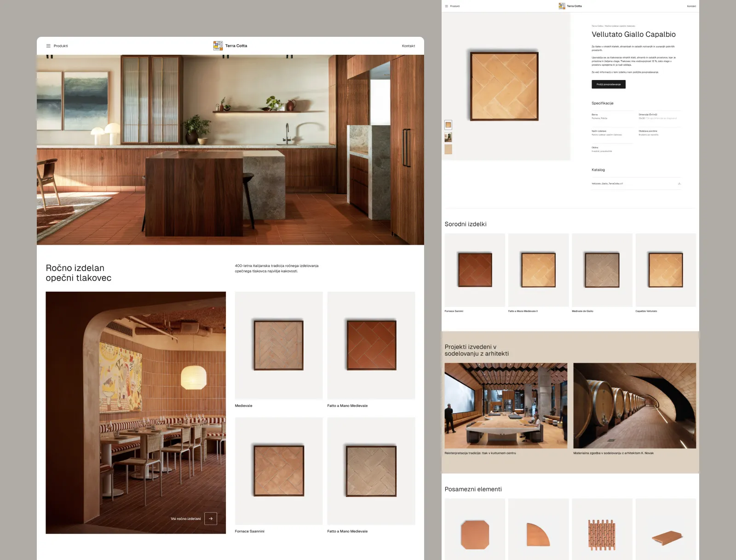
Task: Click the arrow icon next to Vsi ročno izdelani
Action: pyautogui.click(x=211, y=519)
